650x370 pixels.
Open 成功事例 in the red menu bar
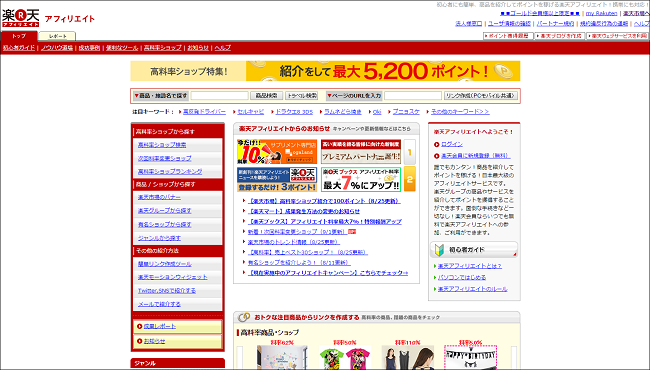(x=89, y=48)
